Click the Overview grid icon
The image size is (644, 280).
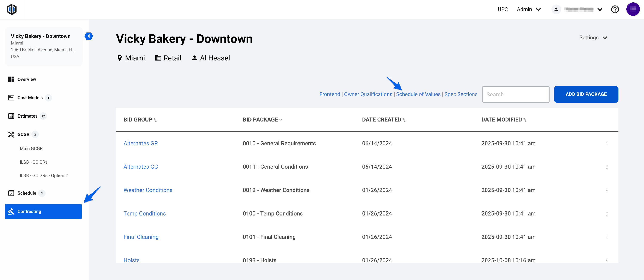pos(11,79)
